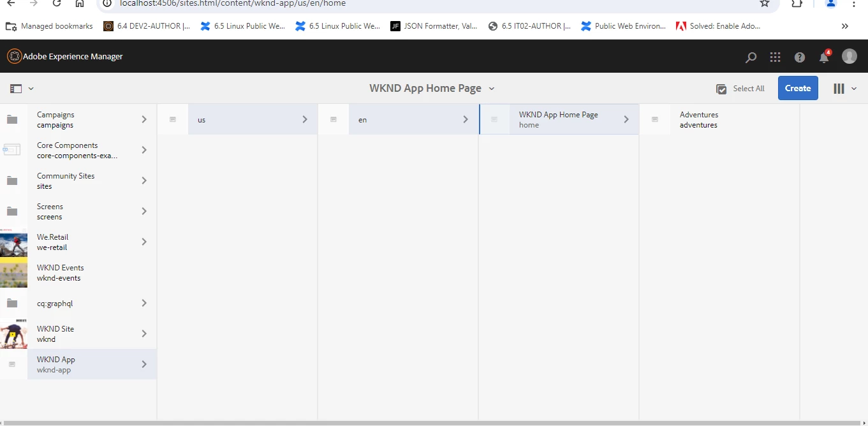The width and height of the screenshot is (868, 426).
Task: Open the 6.4 DEV2-AUTHOR bookmark
Action: (147, 26)
